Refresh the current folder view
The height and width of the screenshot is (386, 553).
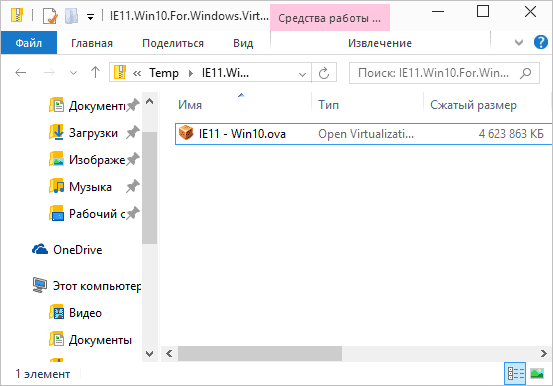point(324,73)
